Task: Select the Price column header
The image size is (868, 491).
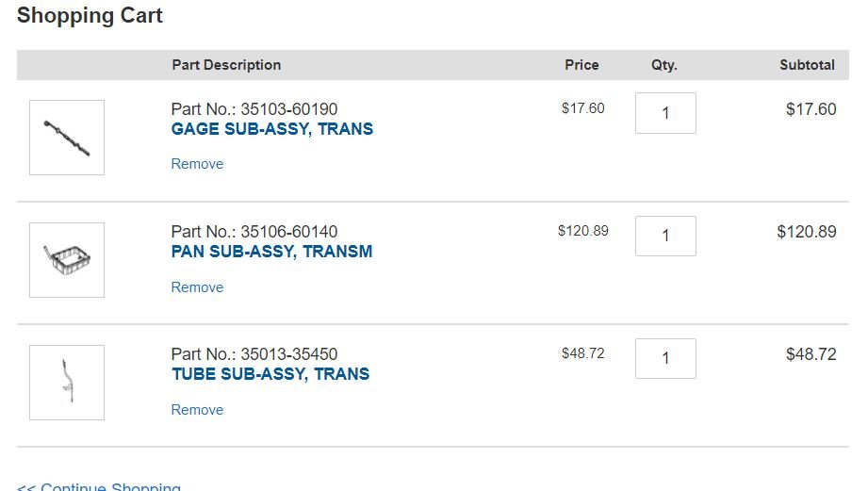Action: point(581,65)
